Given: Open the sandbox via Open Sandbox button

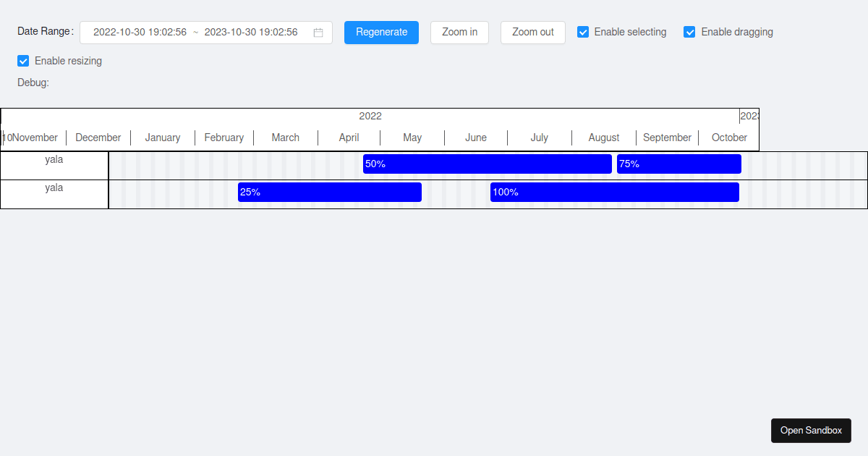Looking at the screenshot, I should click(811, 430).
